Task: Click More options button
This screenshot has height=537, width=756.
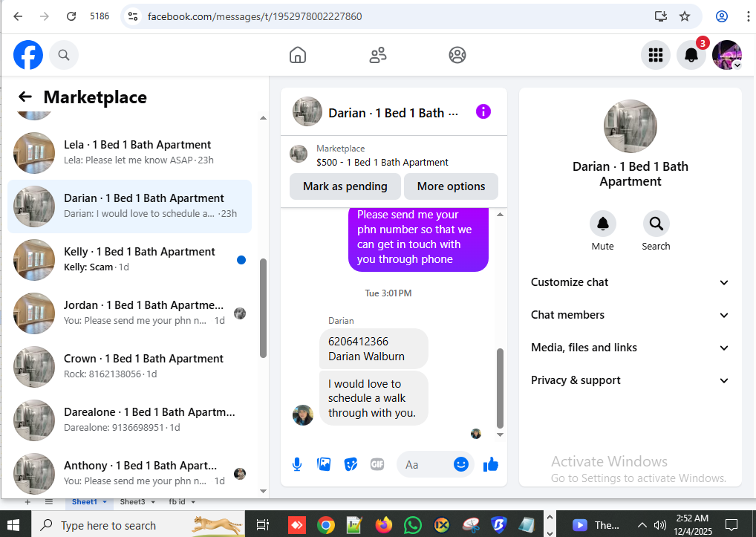Action: [451, 186]
